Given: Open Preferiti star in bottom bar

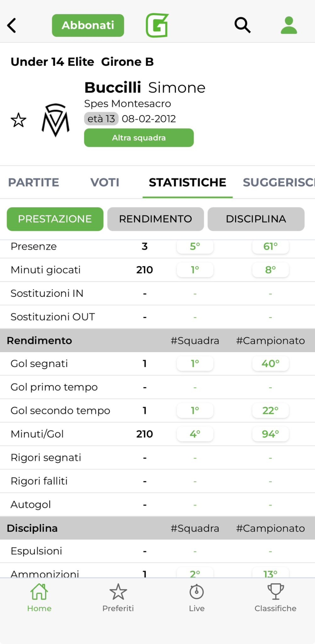Looking at the screenshot, I should [x=118, y=598].
